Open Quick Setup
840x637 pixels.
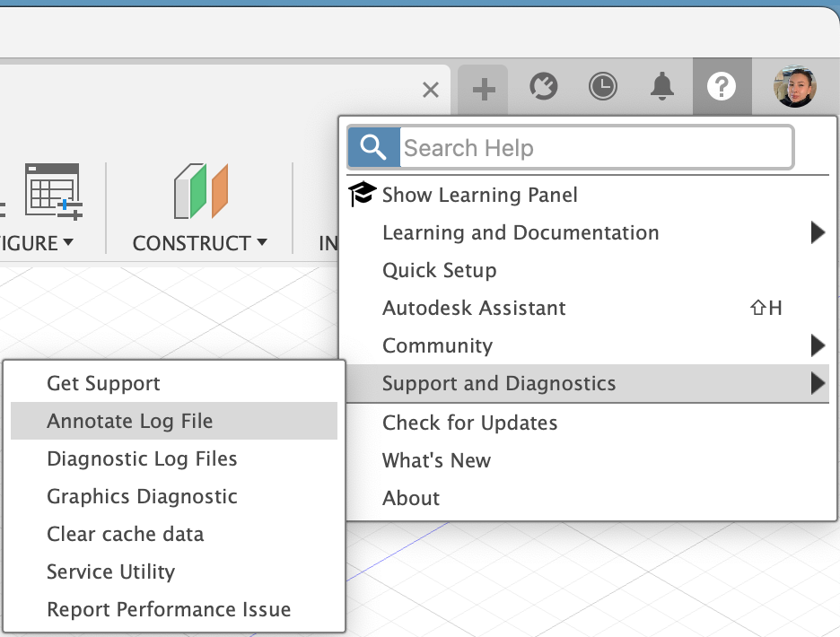439,270
